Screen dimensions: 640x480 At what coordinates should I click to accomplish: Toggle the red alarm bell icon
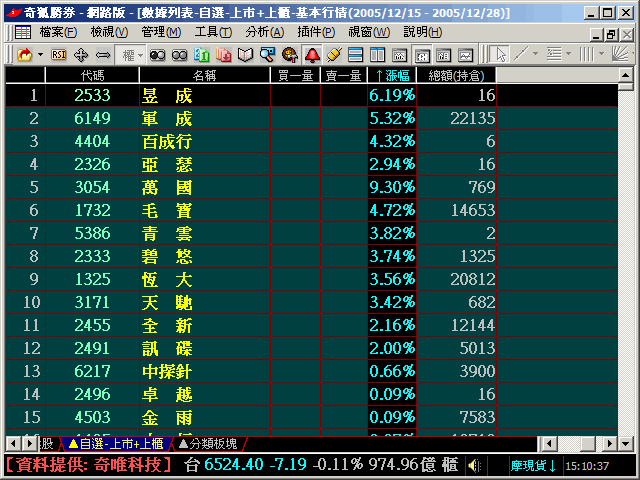[312, 55]
